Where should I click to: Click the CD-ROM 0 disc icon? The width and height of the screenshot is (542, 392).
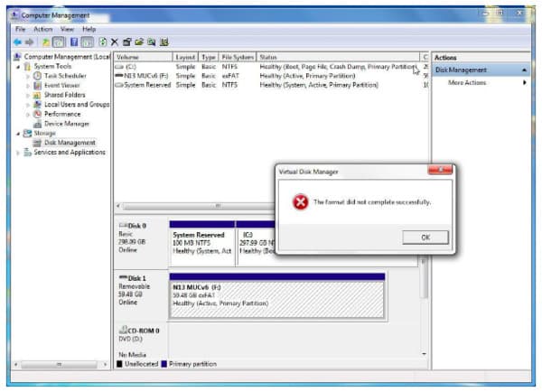[x=123, y=330]
